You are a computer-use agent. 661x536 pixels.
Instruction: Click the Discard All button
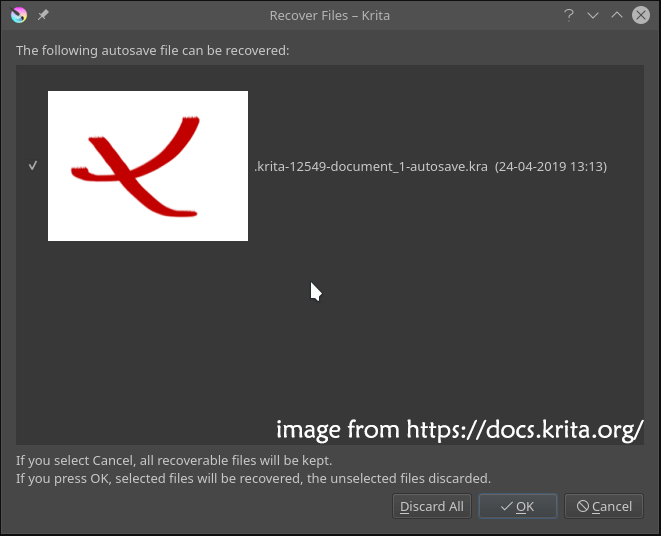(432, 506)
